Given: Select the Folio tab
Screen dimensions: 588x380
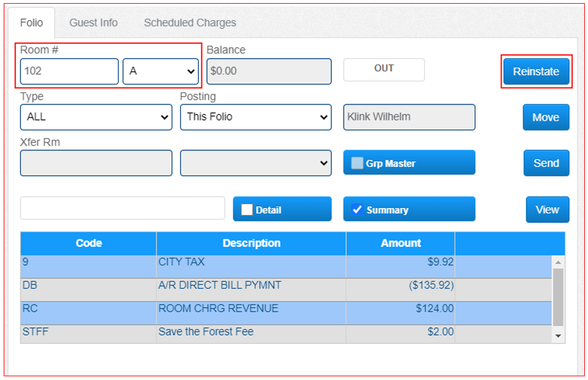Looking at the screenshot, I should click(32, 23).
